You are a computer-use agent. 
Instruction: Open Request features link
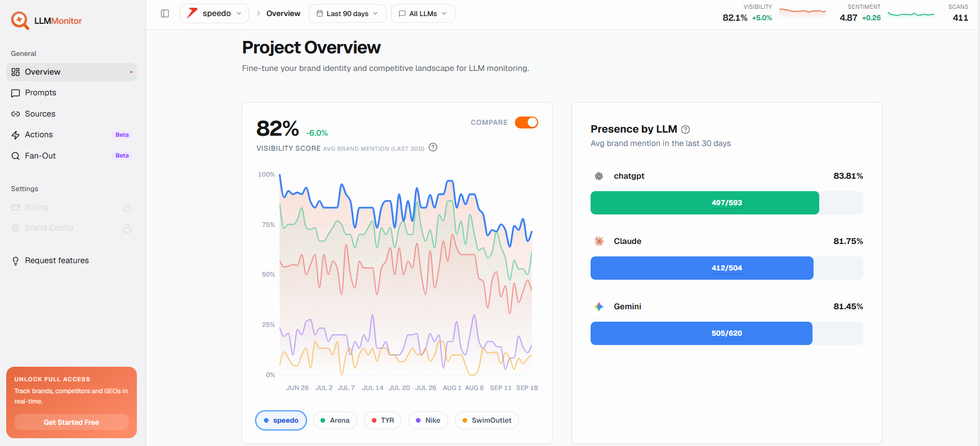tap(72, 261)
